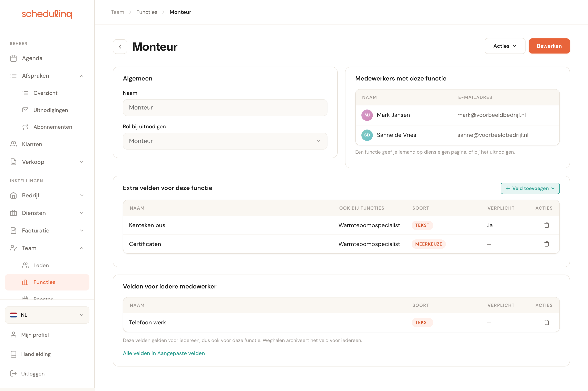Screen dimensions: 588x391
Task: Click the Leden members icon
Action: click(25, 265)
